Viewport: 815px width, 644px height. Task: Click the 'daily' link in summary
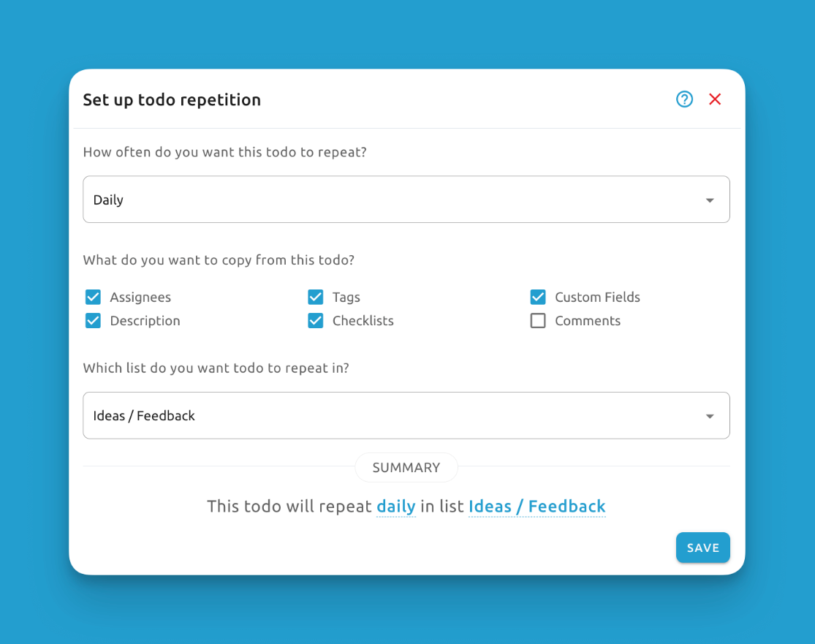tap(395, 507)
